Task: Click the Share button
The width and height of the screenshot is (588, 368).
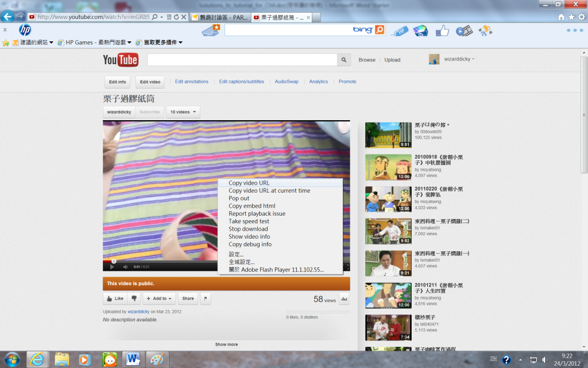Action: pyautogui.click(x=188, y=298)
